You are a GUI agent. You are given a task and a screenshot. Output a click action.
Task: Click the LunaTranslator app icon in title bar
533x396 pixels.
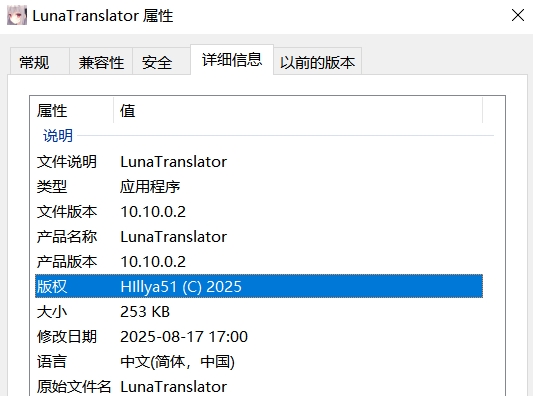click(17, 16)
